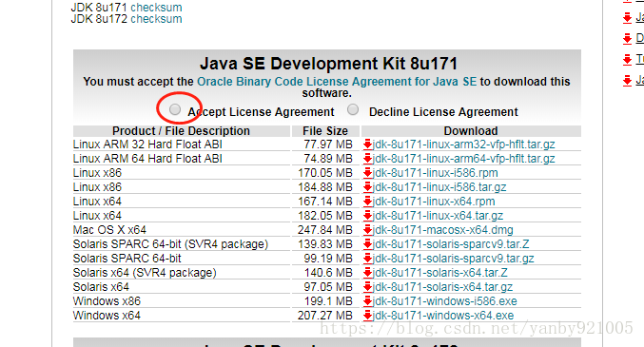This screenshot has width=644, height=347.
Task: Click the 77.97 MB file size cell
Action: pyautogui.click(x=328, y=145)
